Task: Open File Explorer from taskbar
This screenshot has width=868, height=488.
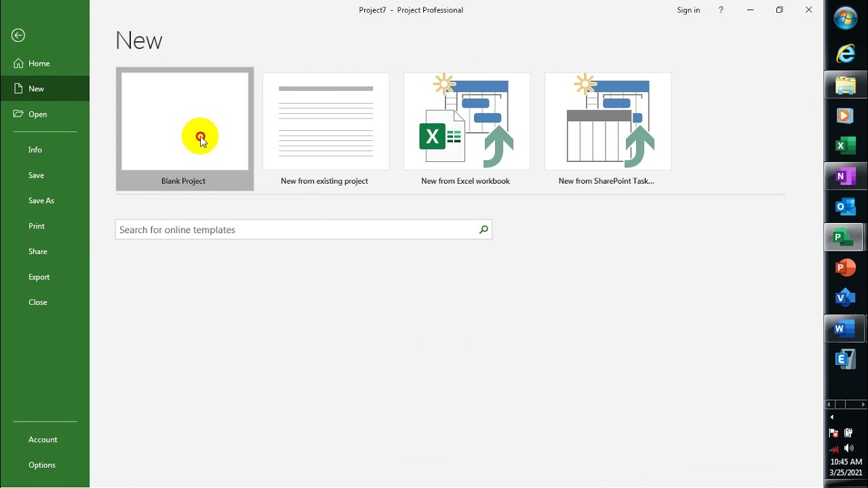Action: (846, 85)
